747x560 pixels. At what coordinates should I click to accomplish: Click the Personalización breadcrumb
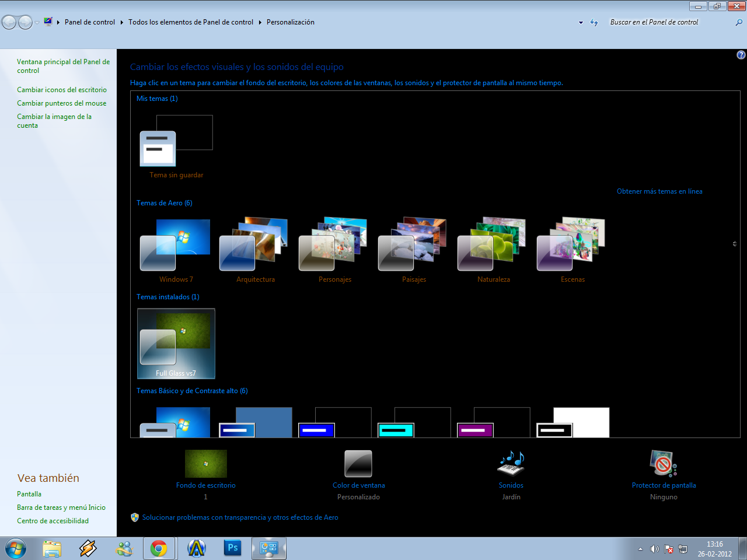291,22
